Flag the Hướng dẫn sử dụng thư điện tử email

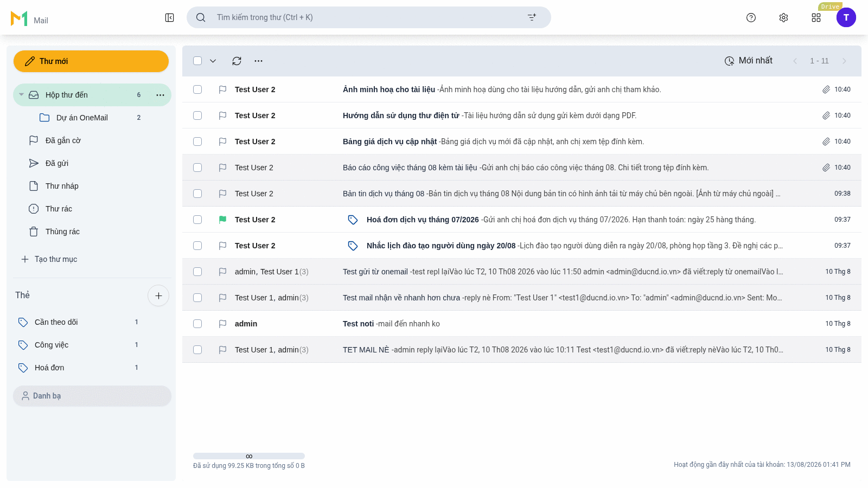click(x=222, y=115)
